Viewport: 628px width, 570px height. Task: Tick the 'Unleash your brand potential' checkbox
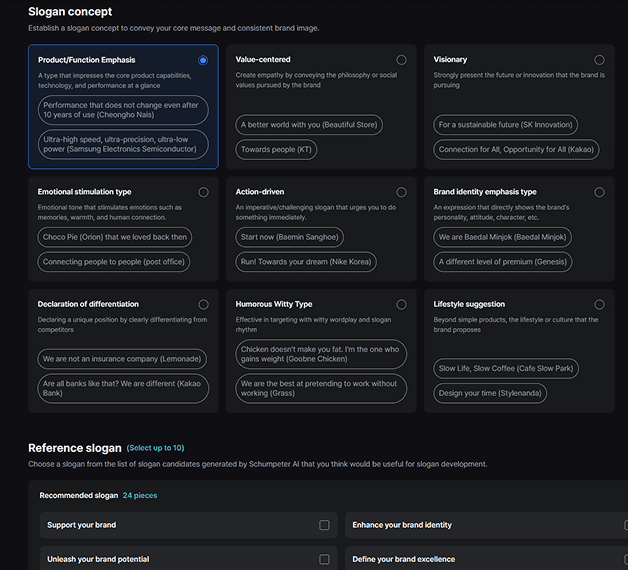pos(324,559)
